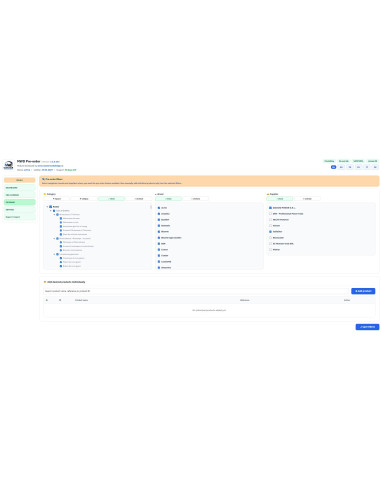Open the last sidebar menu item
Screen dimensions: 381x492
pyautogui.click(x=20, y=217)
